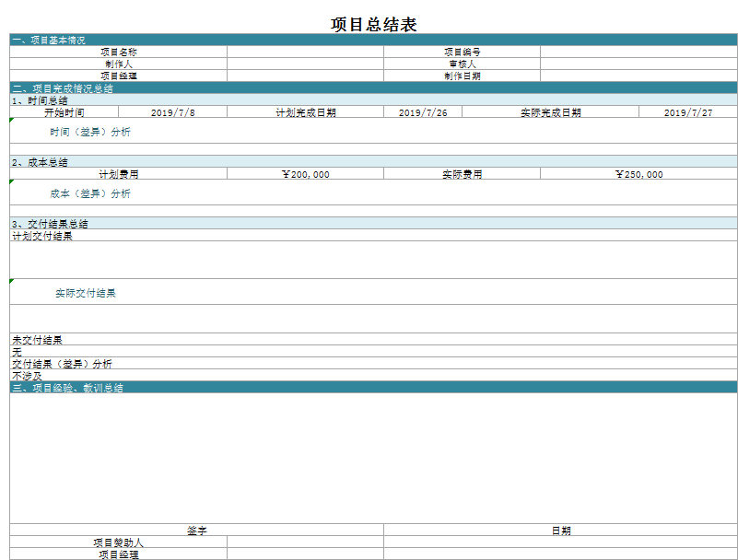738x560 pixels.
Task: Click the start date cell 2019/7/8
Action: coord(172,112)
